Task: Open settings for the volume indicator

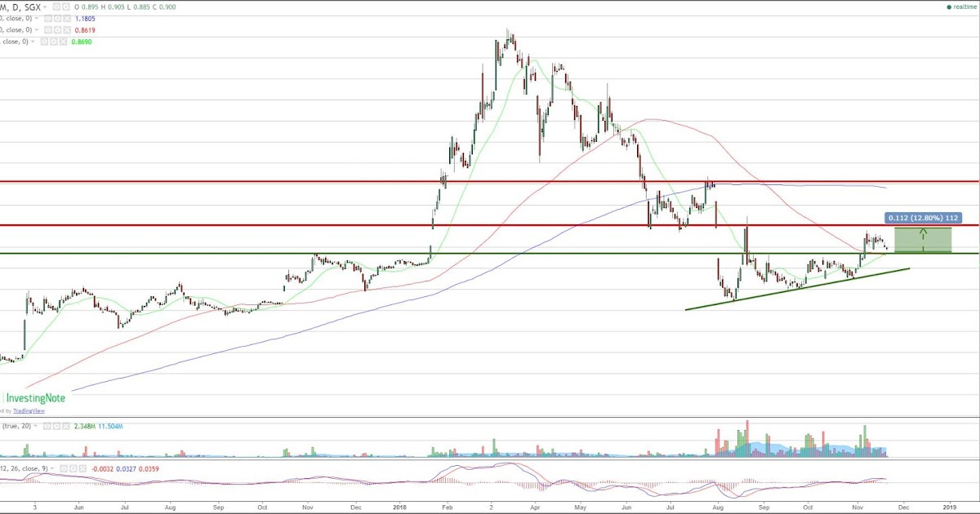Action: click(56, 425)
